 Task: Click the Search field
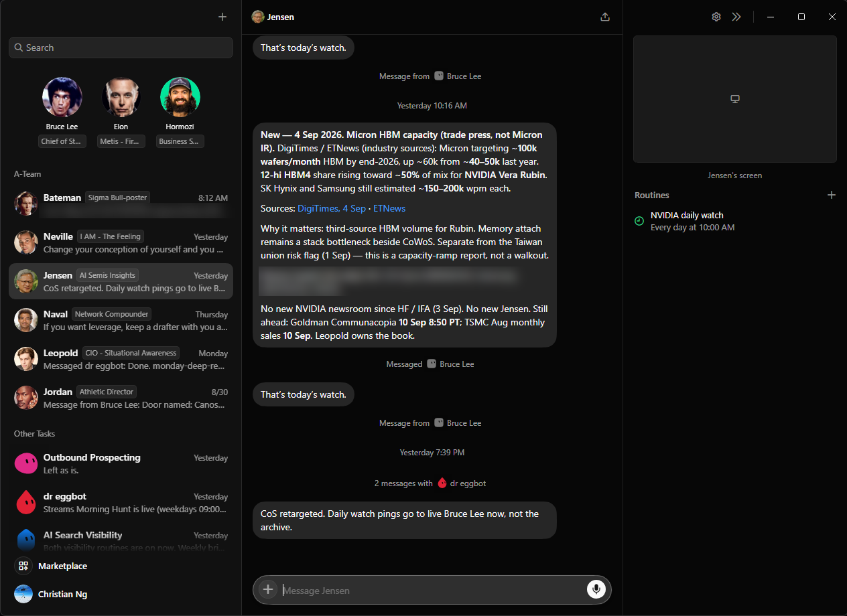pos(121,48)
